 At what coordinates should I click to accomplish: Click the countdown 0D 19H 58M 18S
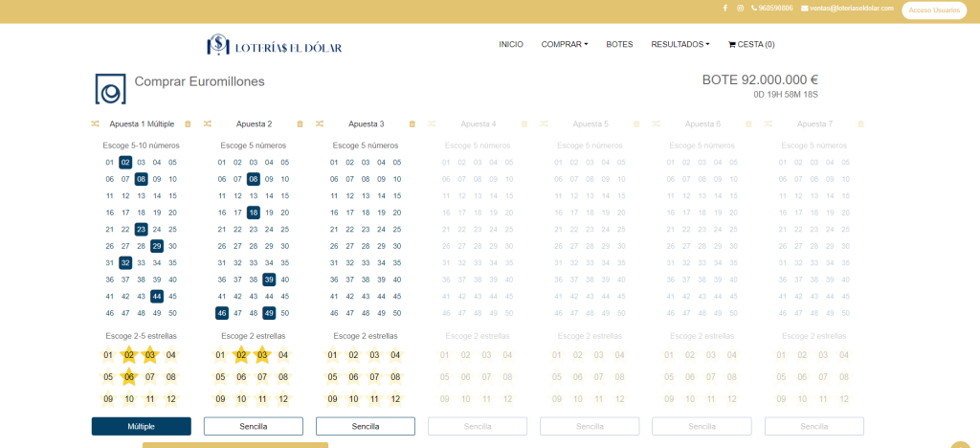click(x=787, y=95)
